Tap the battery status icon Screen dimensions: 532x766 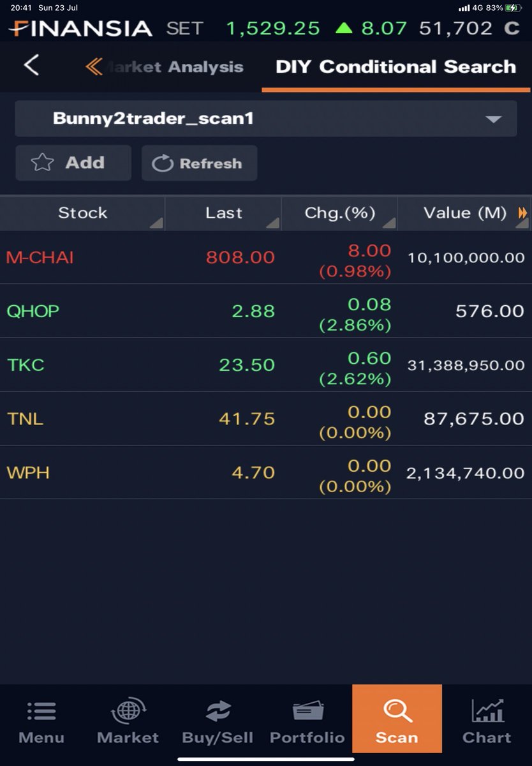pyautogui.click(x=514, y=8)
